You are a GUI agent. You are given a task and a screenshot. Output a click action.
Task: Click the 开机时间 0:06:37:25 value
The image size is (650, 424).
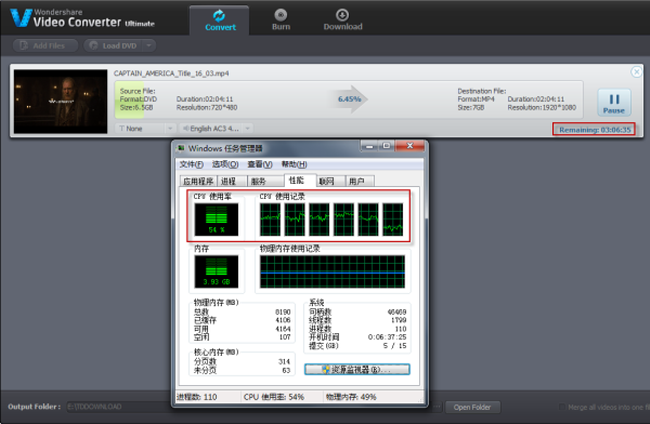387,337
